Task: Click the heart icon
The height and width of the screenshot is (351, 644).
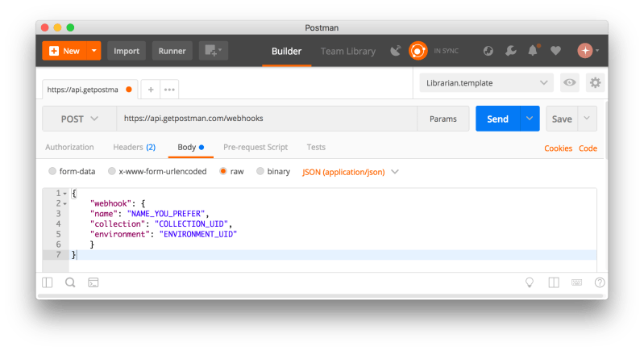Action: coord(555,51)
